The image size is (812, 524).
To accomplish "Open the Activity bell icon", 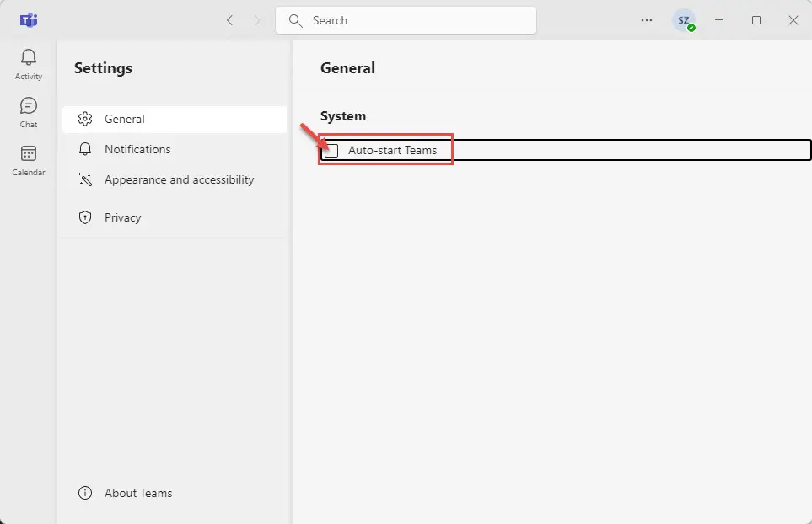I will (x=29, y=57).
